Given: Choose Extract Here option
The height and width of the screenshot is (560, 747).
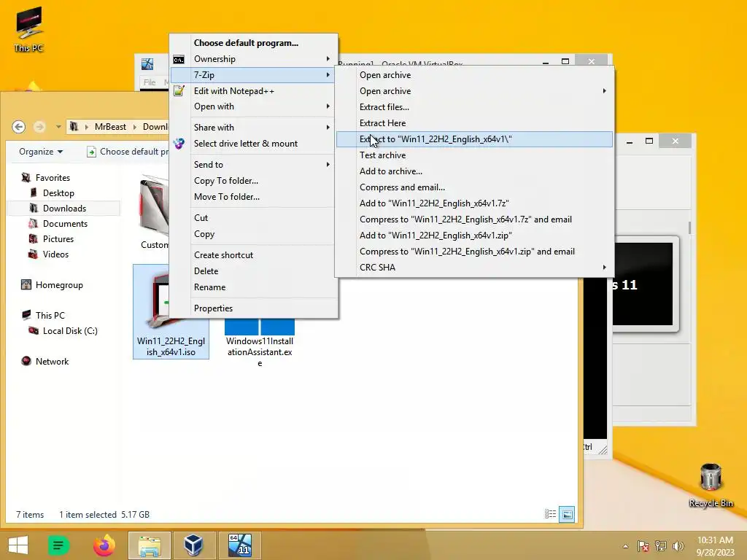Looking at the screenshot, I should [x=474, y=122].
